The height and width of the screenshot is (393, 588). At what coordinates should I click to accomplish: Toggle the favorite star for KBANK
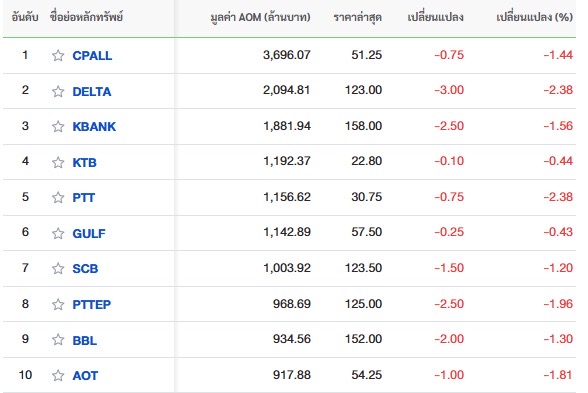point(58,126)
